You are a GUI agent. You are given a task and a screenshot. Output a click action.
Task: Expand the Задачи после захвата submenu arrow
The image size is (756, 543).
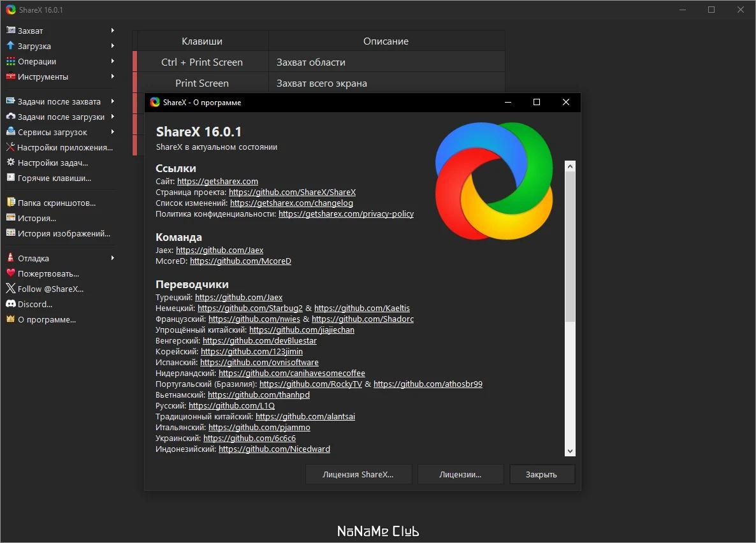tap(112, 101)
